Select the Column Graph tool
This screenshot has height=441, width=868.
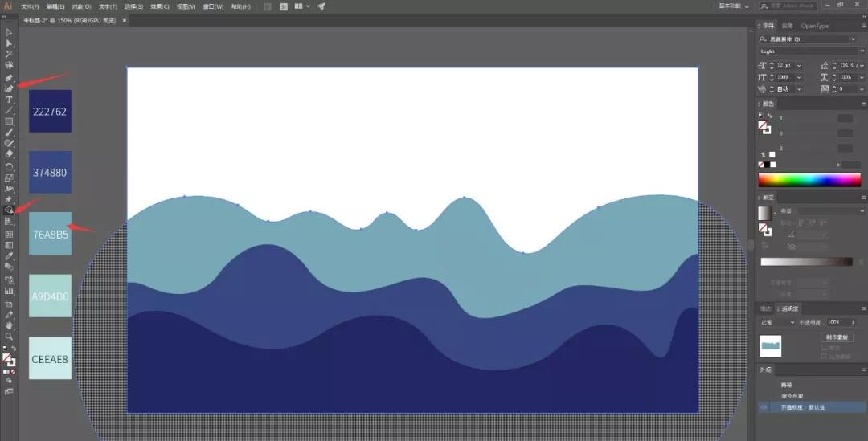[x=9, y=291]
